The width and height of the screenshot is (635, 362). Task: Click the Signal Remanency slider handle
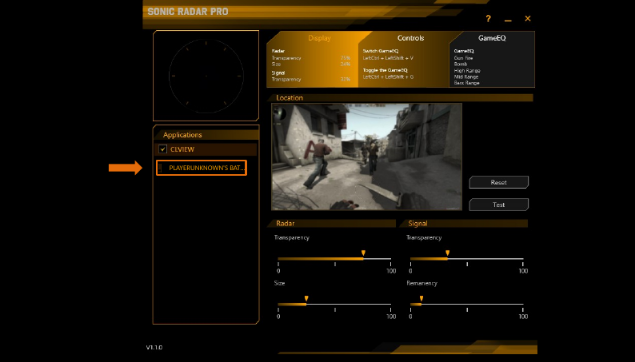coord(421,299)
